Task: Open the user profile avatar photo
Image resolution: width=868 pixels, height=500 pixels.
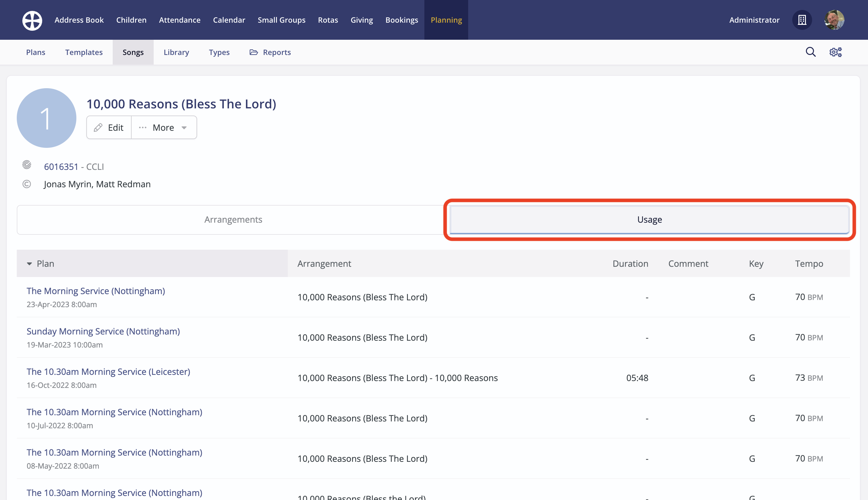Action: [834, 20]
